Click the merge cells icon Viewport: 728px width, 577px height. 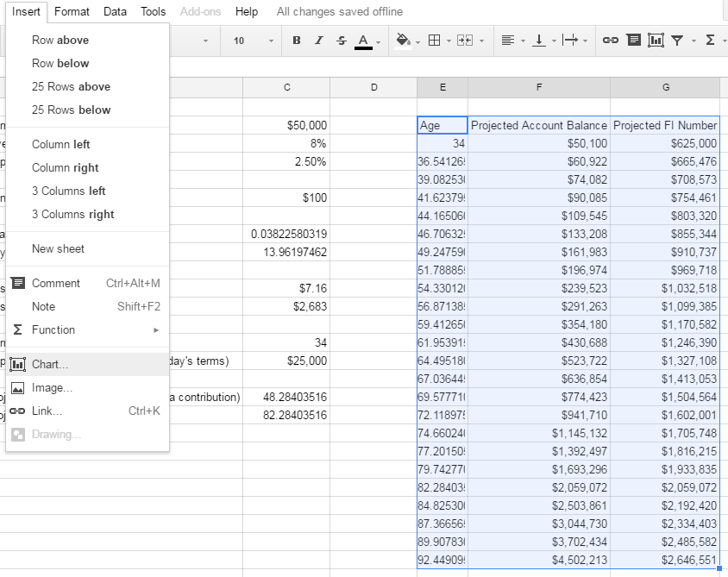(465, 41)
